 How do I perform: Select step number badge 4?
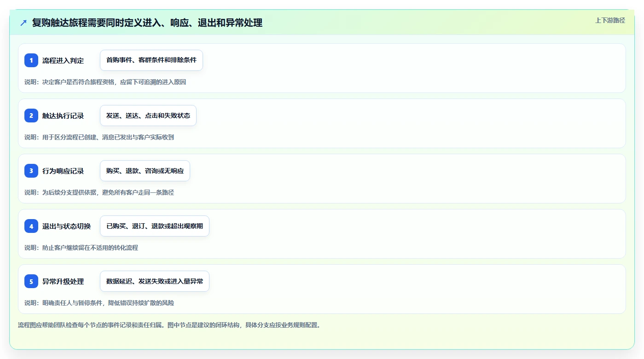(31, 226)
